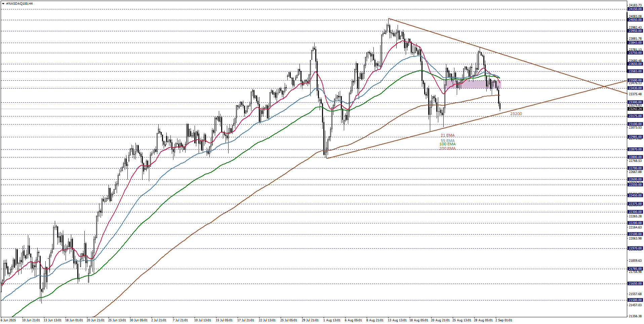Click the 22300.00 level price tag
Image resolution: width=644 pixels, height=324 pixels.
[x=635, y=212]
